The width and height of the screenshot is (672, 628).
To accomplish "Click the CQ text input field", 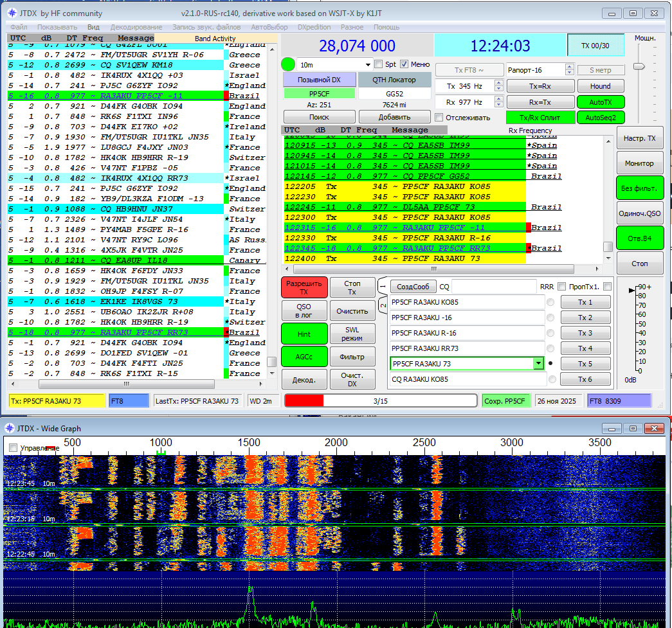I will pyautogui.click(x=493, y=287).
